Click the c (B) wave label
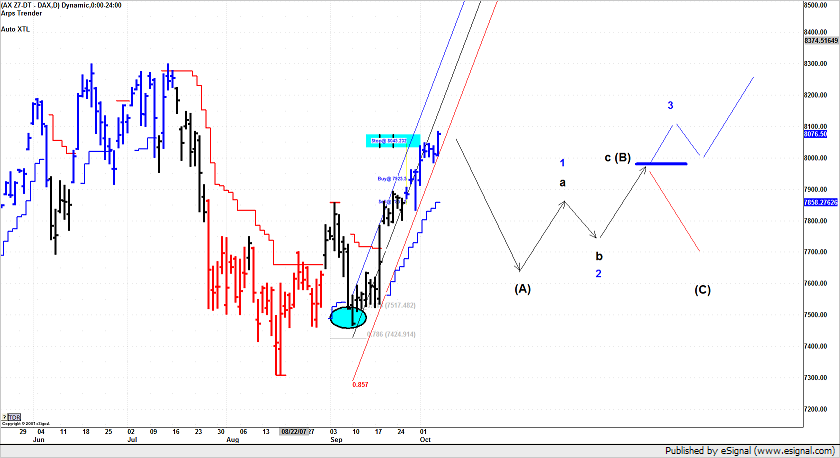 click(x=617, y=158)
